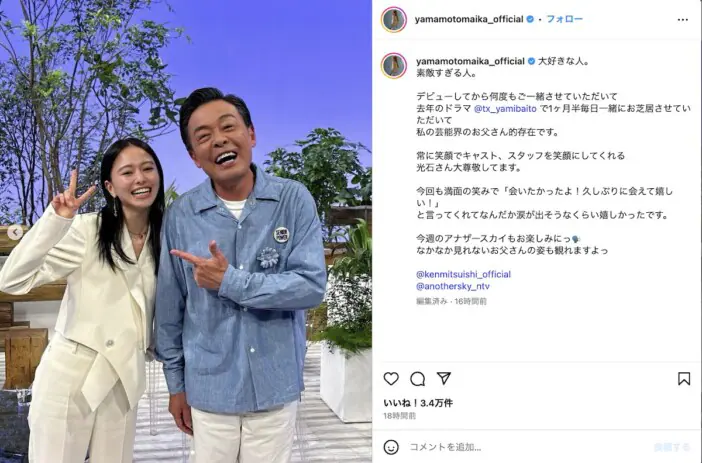Click the heart like icon
Viewport: 702px width, 463px height.
pos(391,379)
